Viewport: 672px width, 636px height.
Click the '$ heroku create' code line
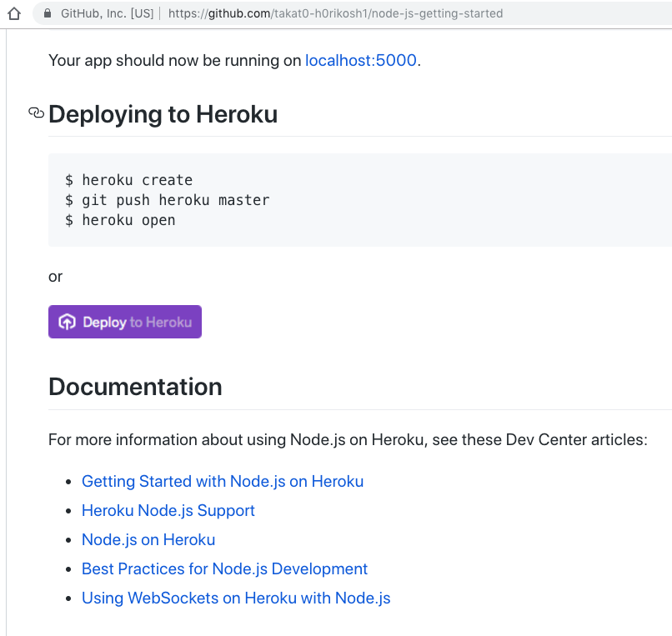tap(128, 180)
